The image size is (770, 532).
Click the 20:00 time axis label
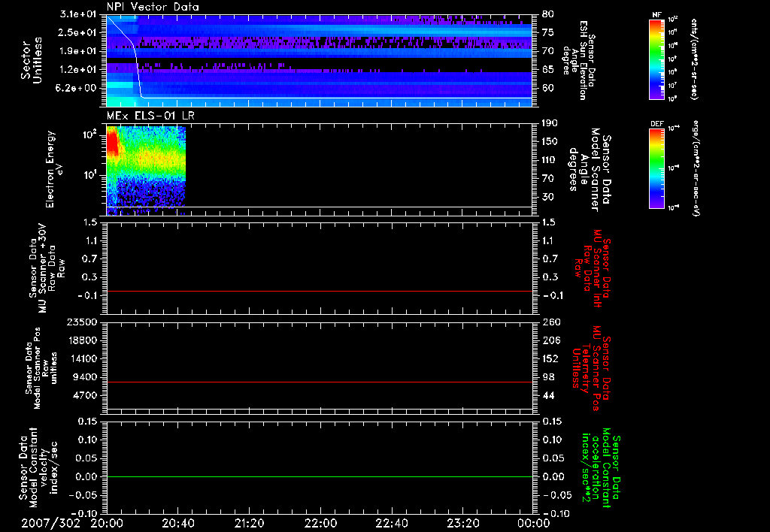click(x=107, y=523)
